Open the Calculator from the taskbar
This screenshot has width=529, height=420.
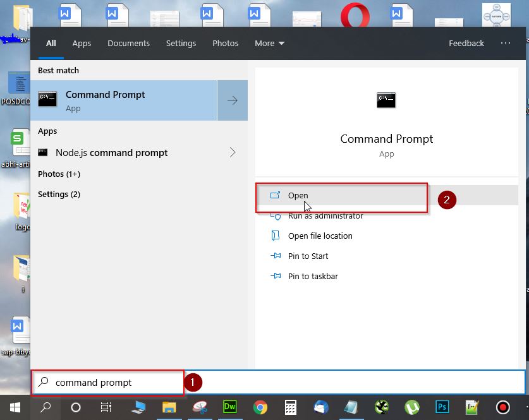289,407
